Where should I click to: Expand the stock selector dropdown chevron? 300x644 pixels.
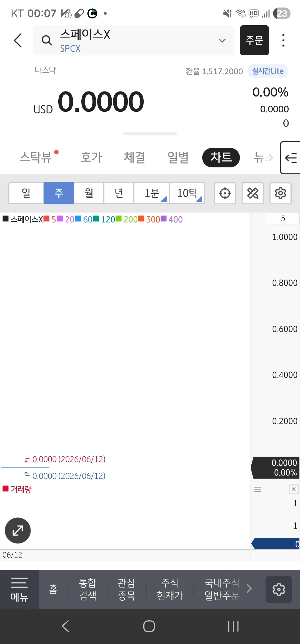222,41
